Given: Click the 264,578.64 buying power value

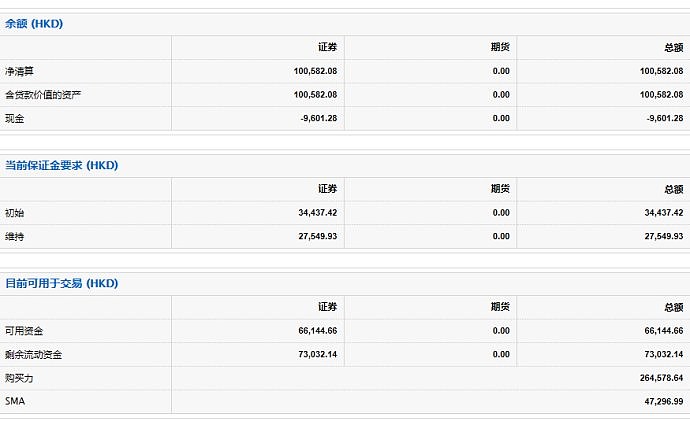Looking at the screenshot, I should 655,378.
